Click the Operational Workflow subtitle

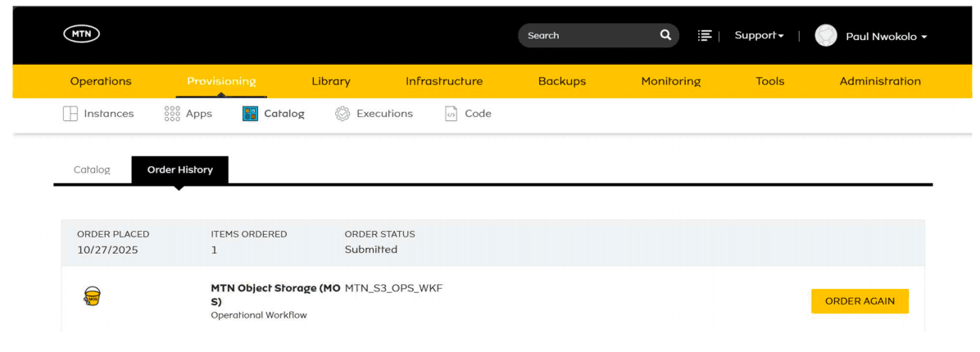click(259, 315)
